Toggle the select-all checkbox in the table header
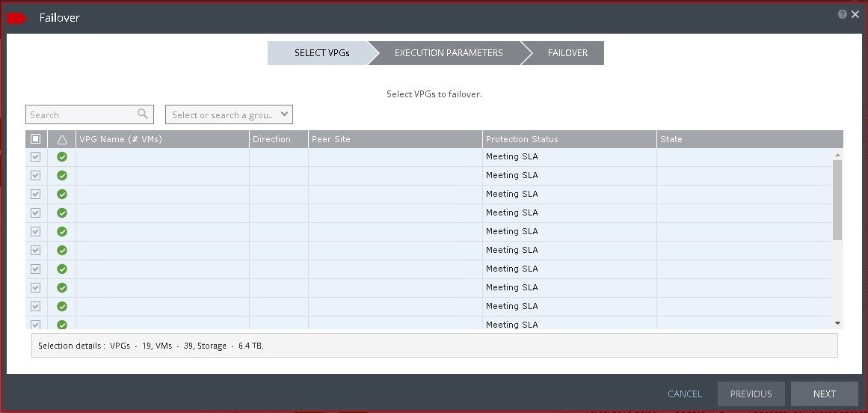The width and height of the screenshot is (868, 413). coord(35,139)
